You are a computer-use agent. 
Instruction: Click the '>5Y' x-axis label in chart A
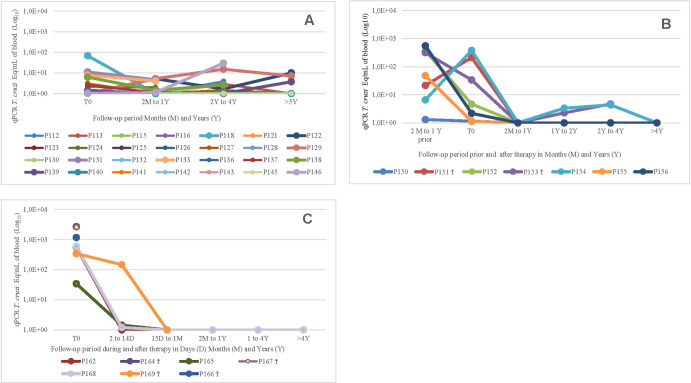point(291,102)
